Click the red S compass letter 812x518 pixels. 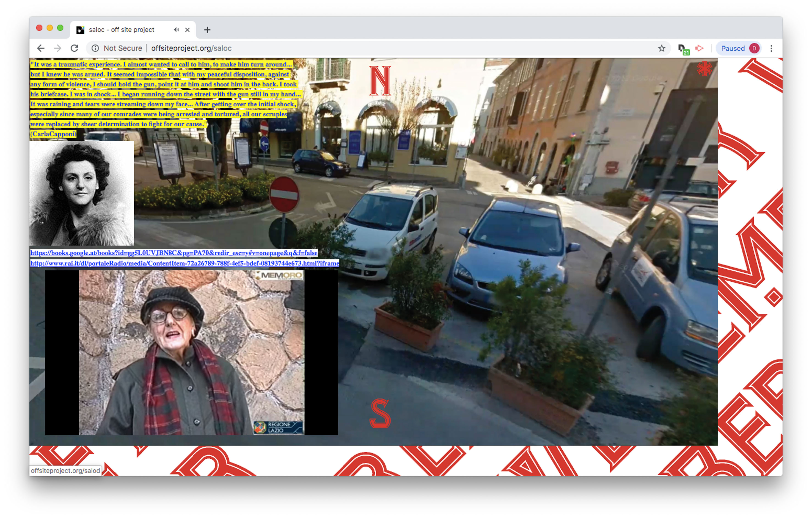coord(380,413)
